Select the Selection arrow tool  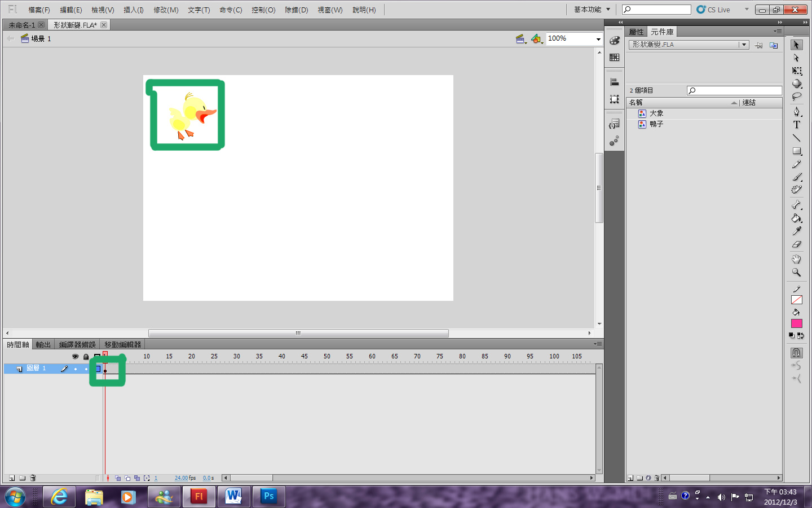click(796, 45)
